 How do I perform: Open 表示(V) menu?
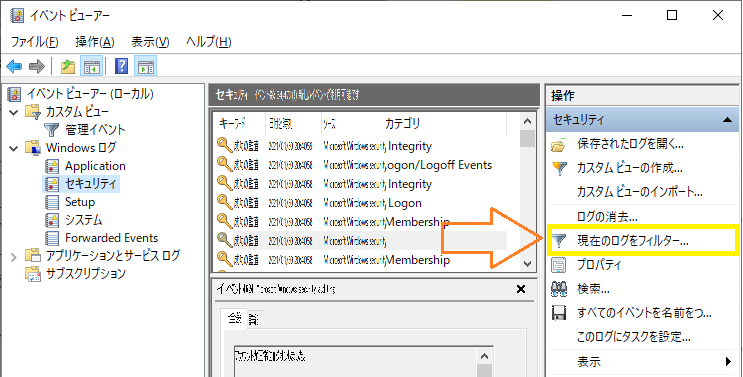(x=150, y=42)
